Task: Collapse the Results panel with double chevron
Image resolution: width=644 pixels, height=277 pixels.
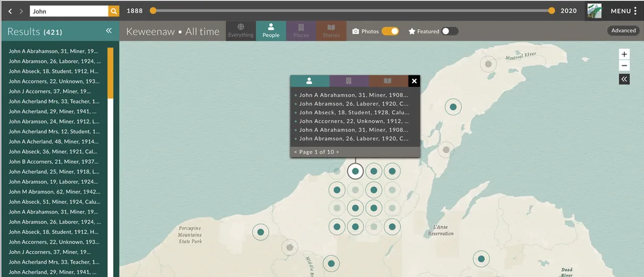Action: pos(109,31)
